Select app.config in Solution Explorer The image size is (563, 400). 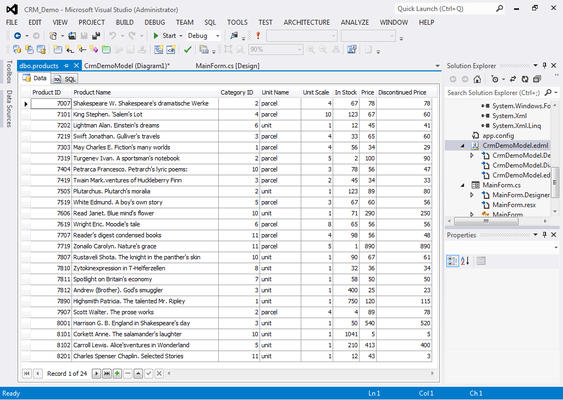[x=498, y=136]
